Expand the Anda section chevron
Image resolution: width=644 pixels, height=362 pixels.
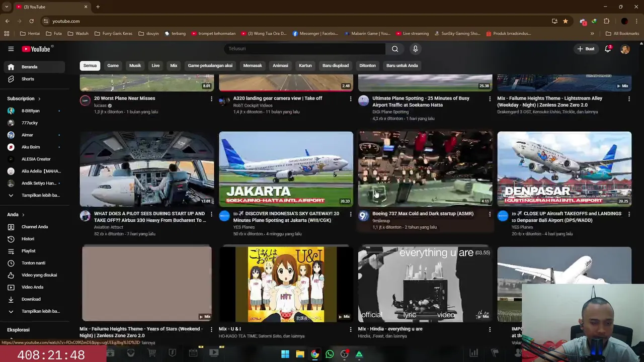click(x=23, y=215)
